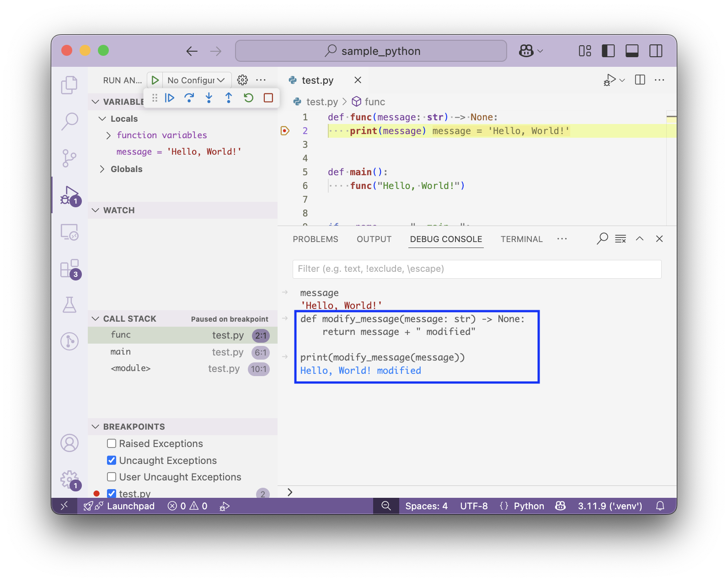
Task: Open the Source Control view
Action: click(70, 158)
